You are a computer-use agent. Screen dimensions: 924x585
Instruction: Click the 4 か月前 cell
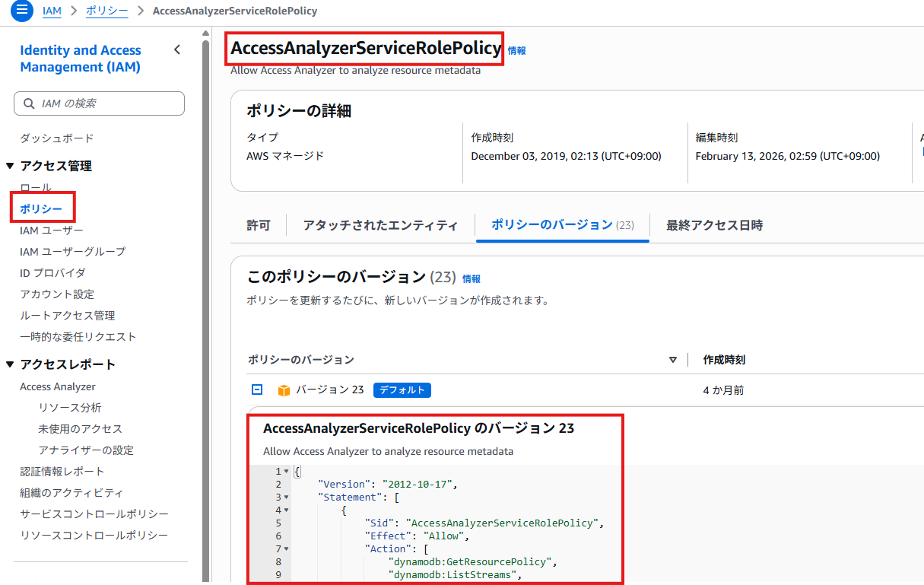pyautogui.click(x=723, y=390)
